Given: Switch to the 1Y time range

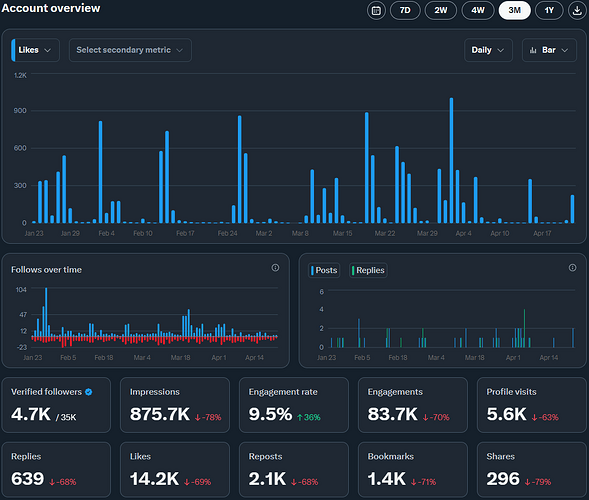Looking at the screenshot, I should click(x=549, y=11).
